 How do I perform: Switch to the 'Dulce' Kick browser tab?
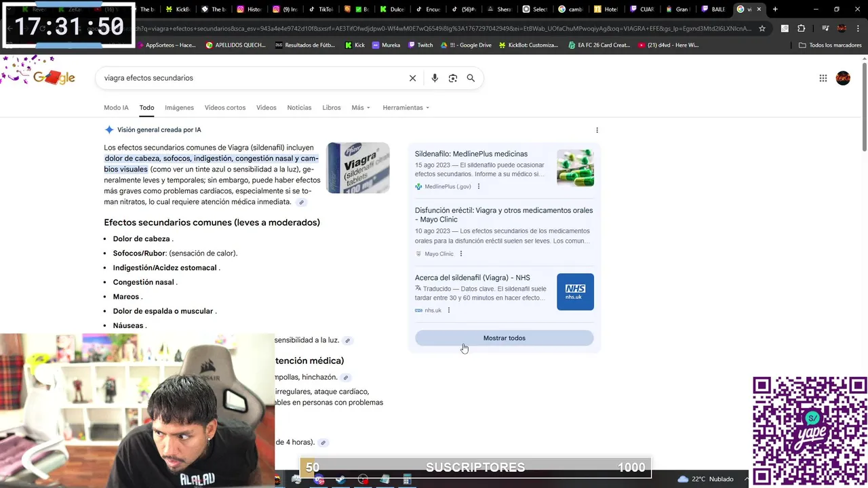(392, 9)
